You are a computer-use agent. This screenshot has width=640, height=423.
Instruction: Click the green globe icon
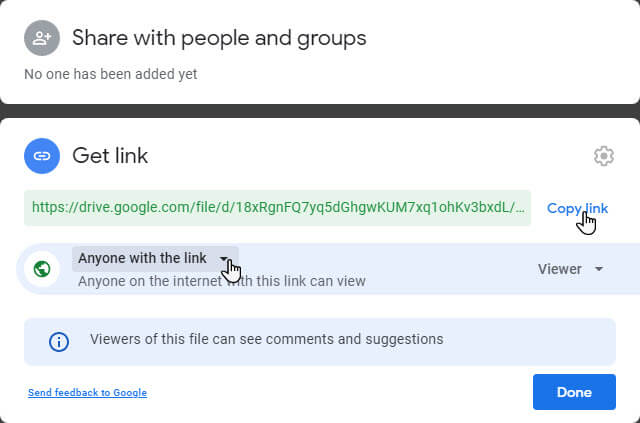pos(42,269)
